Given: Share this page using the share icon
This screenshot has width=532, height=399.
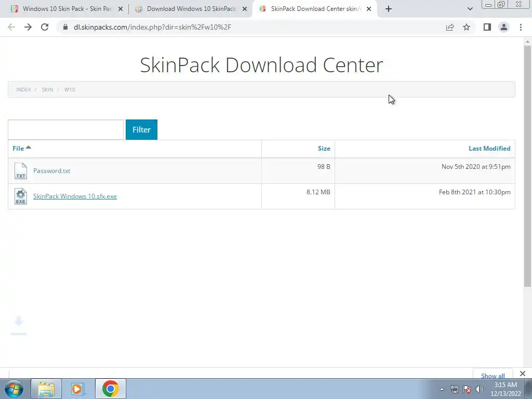Looking at the screenshot, I should point(450,27).
